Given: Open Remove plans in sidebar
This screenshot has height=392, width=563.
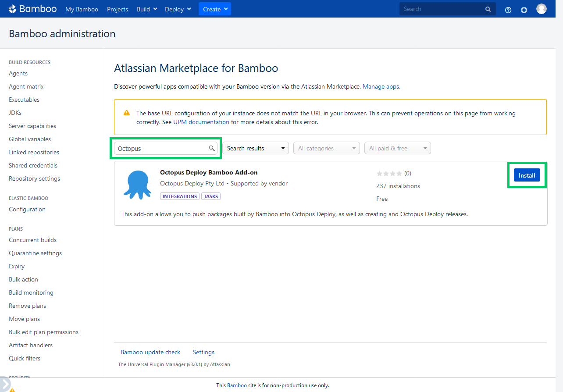Looking at the screenshot, I should click(28, 306).
